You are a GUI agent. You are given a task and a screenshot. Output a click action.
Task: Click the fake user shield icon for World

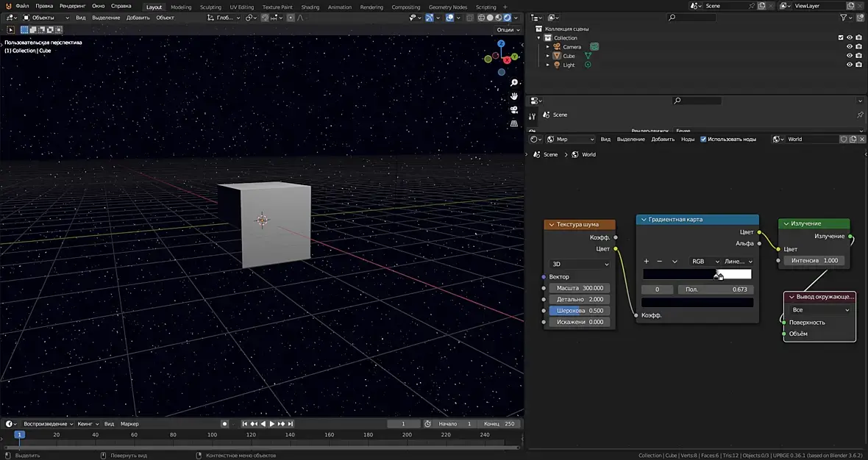click(844, 139)
